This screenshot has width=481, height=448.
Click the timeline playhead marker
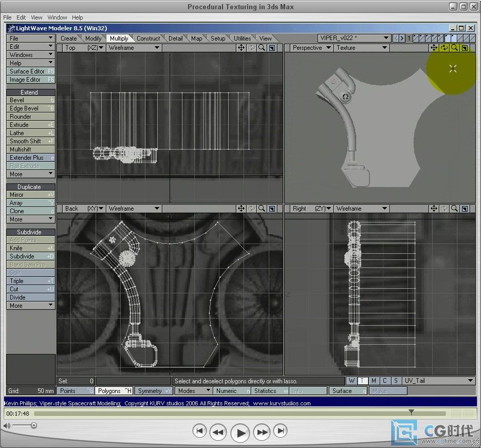pyautogui.click(x=411, y=412)
